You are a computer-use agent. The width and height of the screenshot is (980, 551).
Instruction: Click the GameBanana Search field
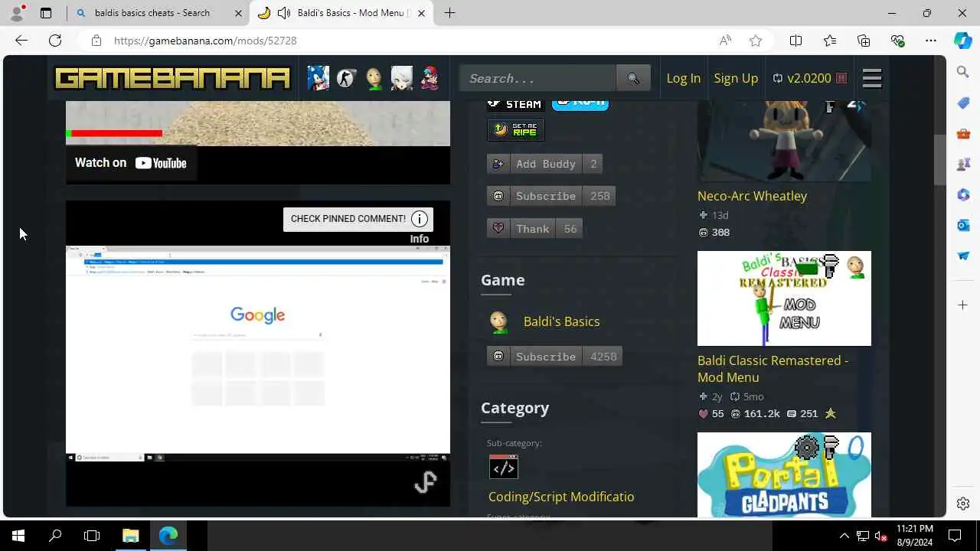[x=537, y=78]
